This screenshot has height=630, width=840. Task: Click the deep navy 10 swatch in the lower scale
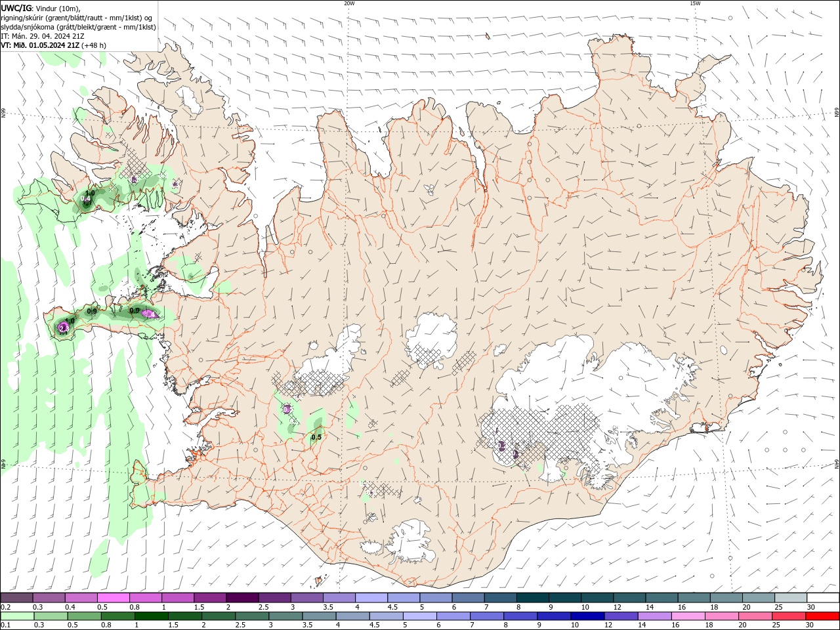coord(587,616)
